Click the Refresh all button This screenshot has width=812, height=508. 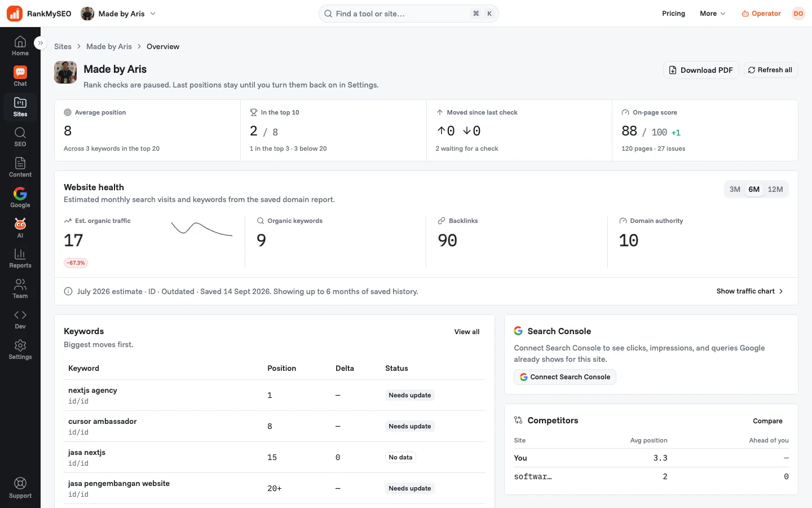(x=770, y=70)
